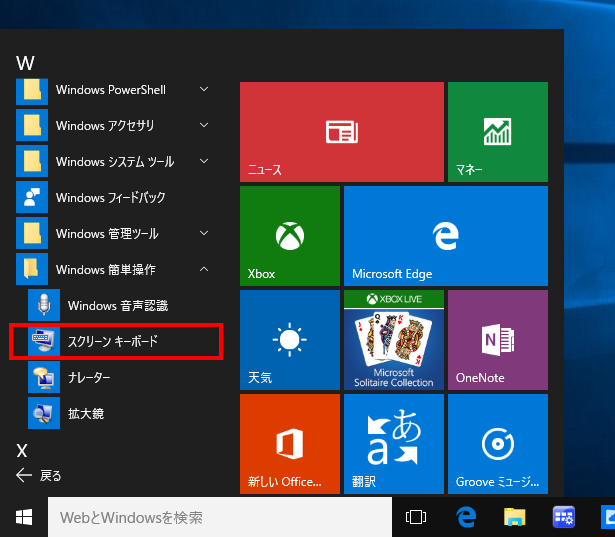Click the Windows 音声認識 microphone icon
The image size is (615, 537).
pos(44,305)
